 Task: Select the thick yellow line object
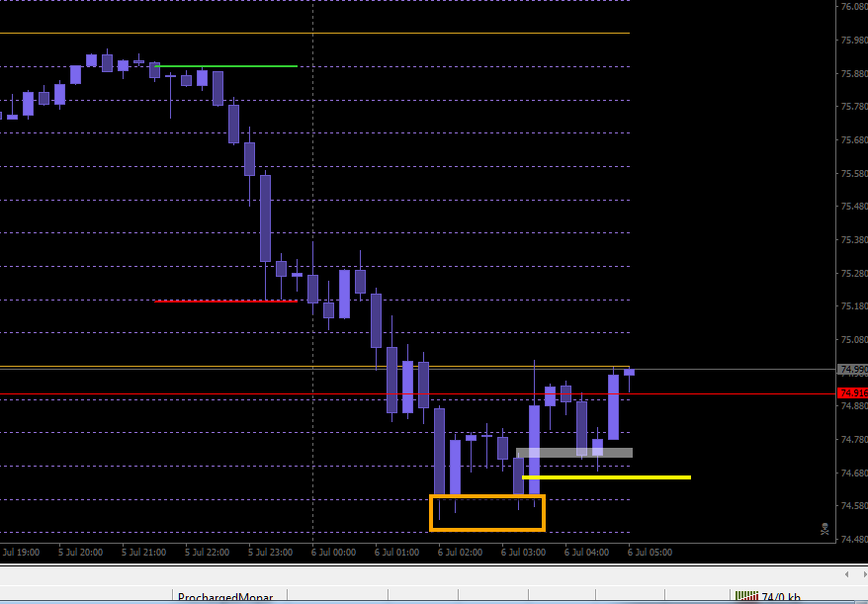tap(606, 477)
